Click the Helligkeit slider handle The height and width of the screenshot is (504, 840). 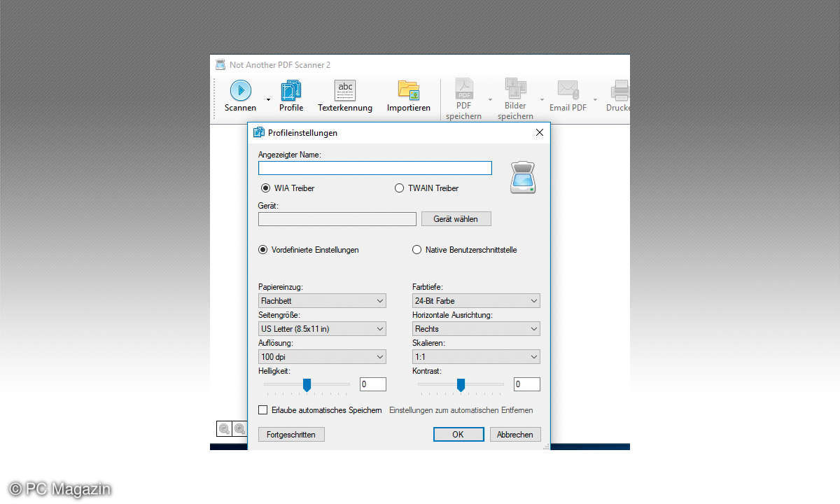point(307,384)
